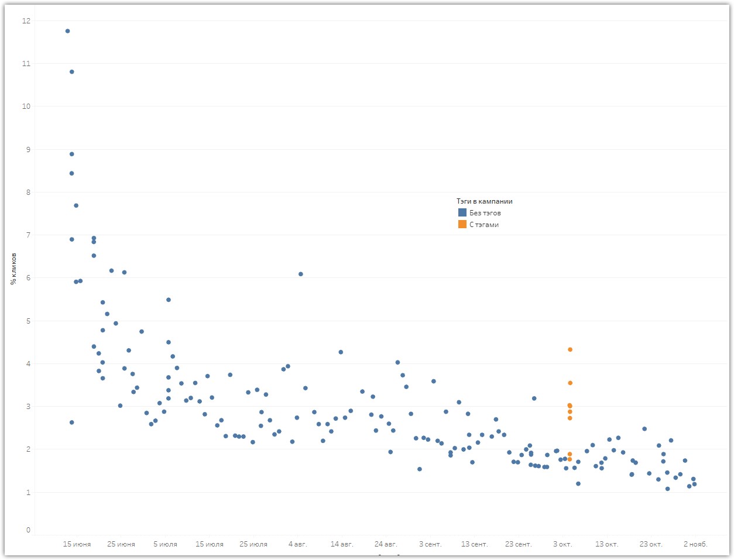Screen dimensions: 734x560
Task: Click the '5 июля' date axis label
Action: 166,544
